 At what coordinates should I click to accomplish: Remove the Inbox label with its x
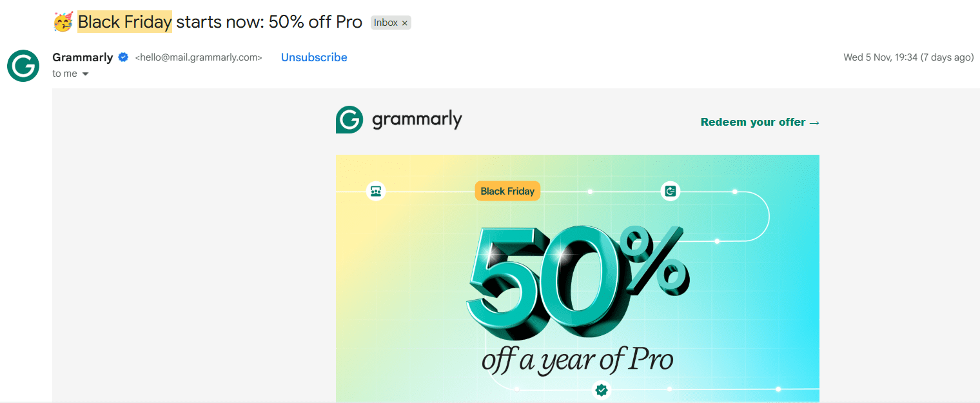coord(405,22)
